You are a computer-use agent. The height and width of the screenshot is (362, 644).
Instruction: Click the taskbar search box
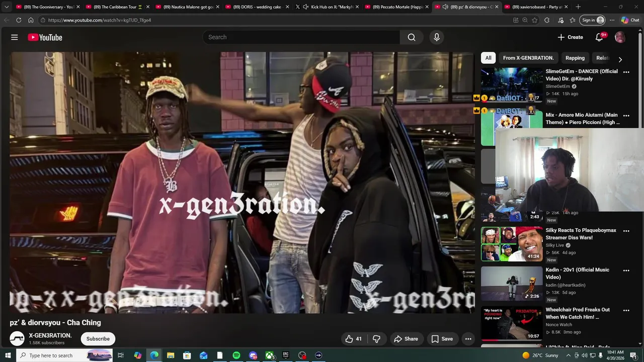(x=64, y=355)
